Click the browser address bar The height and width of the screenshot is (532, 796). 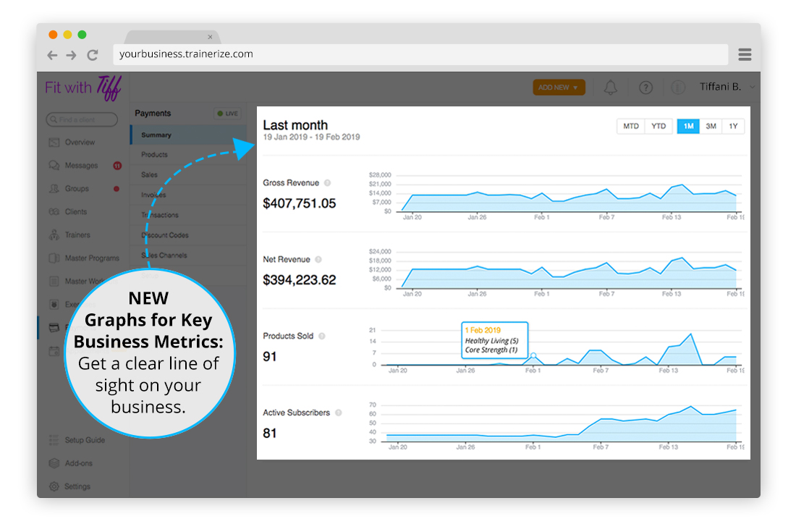[x=420, y=54]
